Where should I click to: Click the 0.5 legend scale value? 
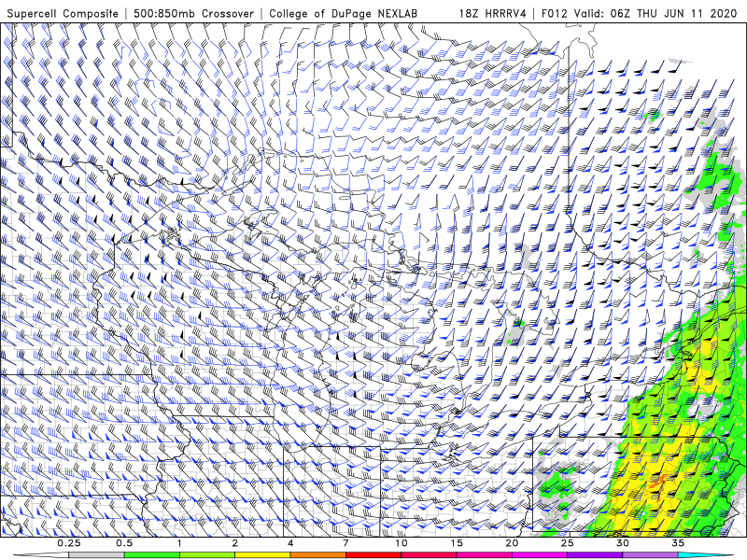[x=124, y=543]
